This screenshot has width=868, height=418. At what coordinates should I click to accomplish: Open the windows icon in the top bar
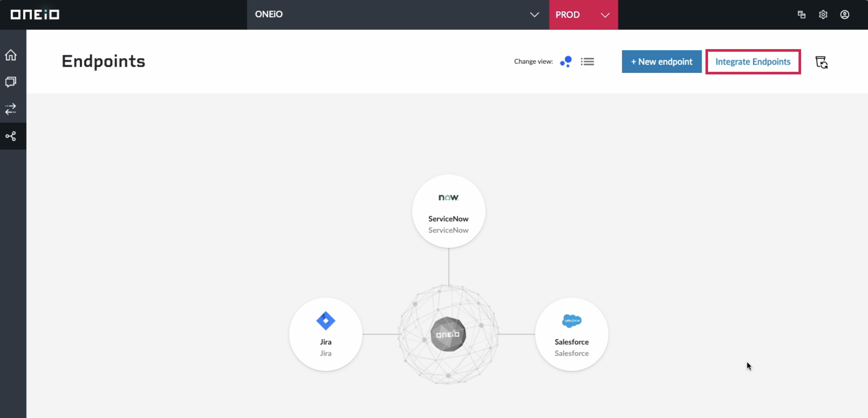802,15
